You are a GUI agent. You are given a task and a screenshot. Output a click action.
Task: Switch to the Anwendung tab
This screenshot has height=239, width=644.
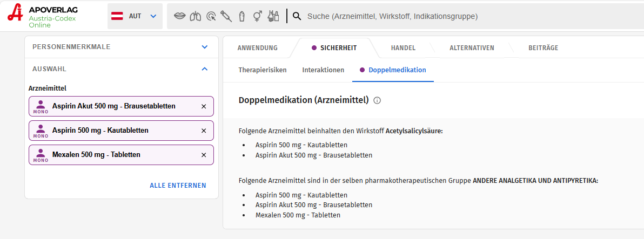(x=258, y=48)
